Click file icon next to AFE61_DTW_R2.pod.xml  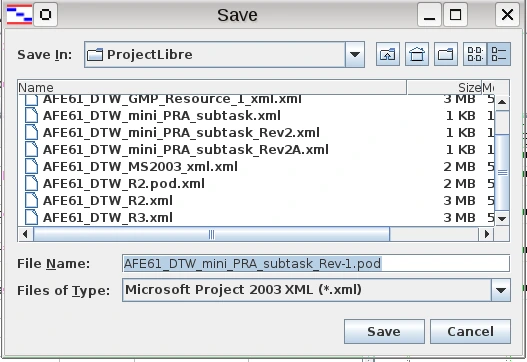point(32,184)
